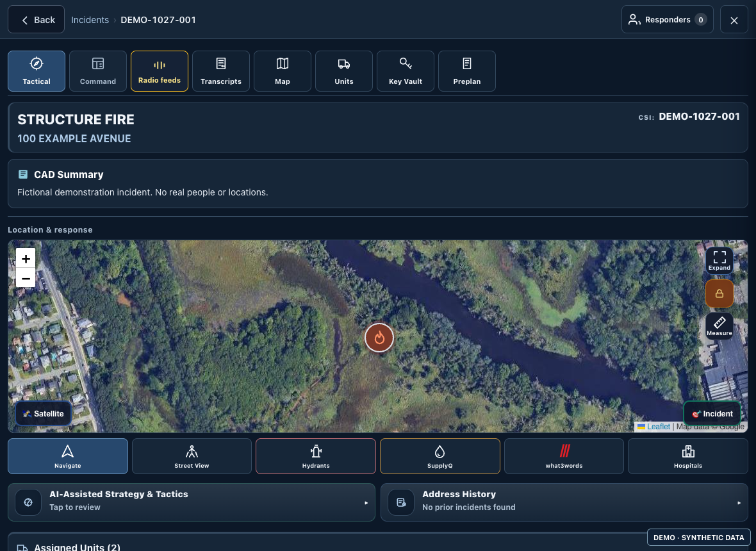Show nearby Hospitals

point(688,456)
